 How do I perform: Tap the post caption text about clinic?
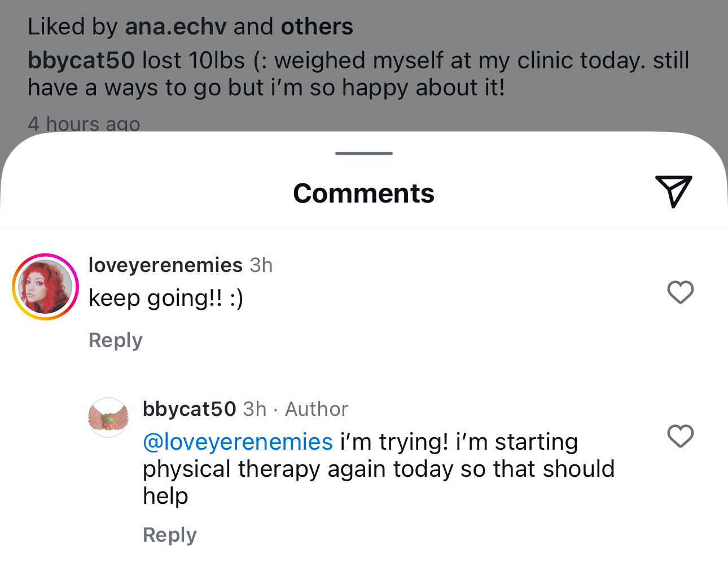click(358, 74)
